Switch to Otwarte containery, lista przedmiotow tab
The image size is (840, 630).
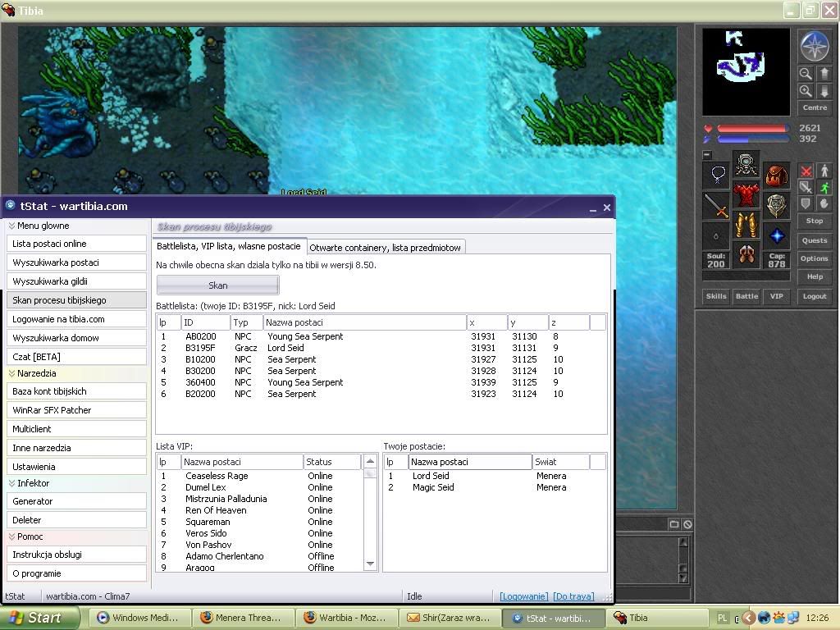[x=386, y=248]
